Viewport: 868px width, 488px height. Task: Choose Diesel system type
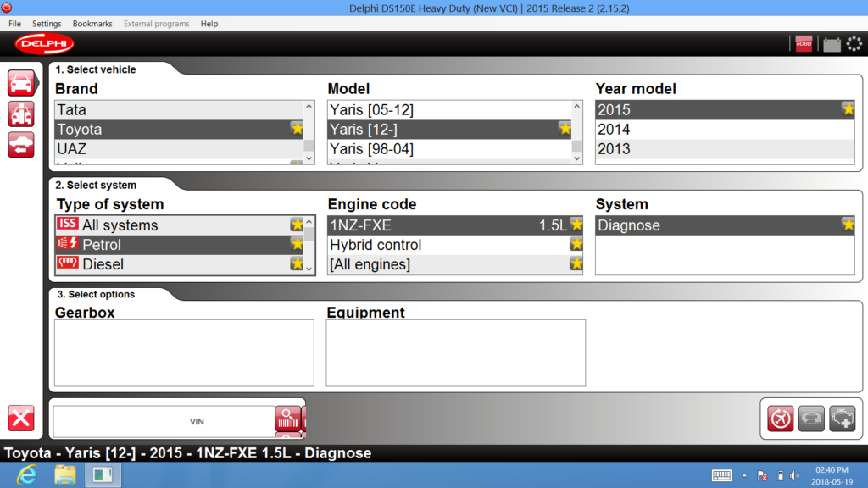[x=103, y=264]
